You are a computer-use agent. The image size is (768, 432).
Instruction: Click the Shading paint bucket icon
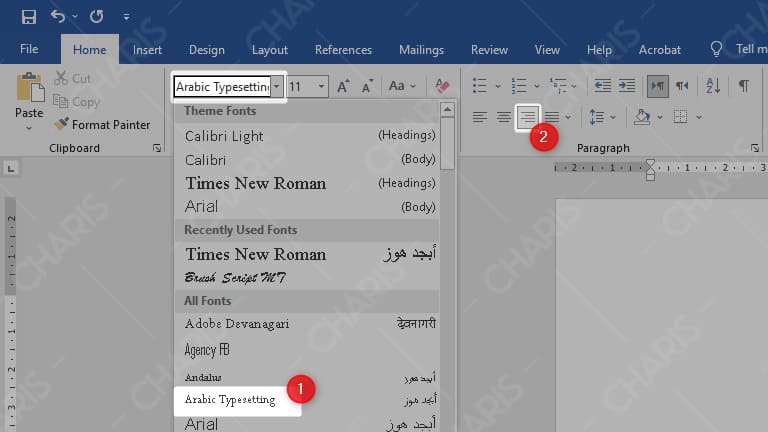point(642,117)
